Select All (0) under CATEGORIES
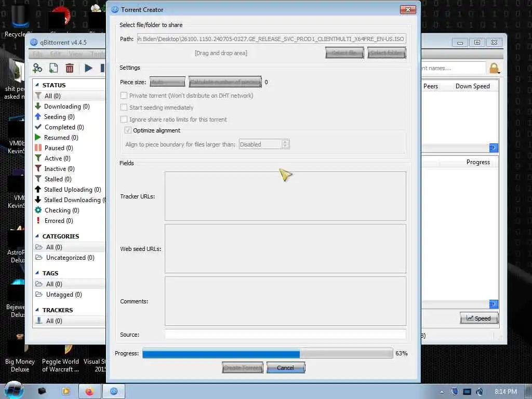Screen dimensions: 532x399 tap(54, 247)
